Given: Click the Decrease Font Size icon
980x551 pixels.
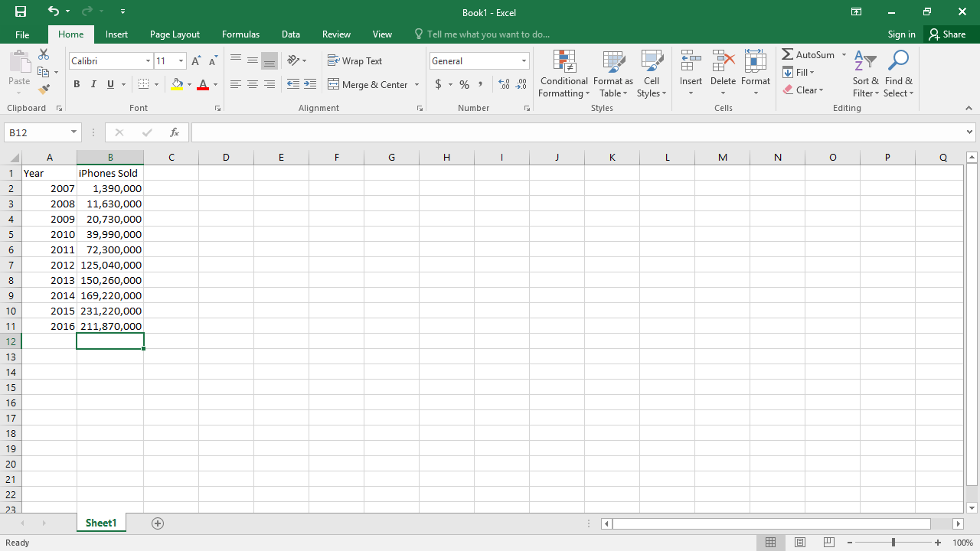Looking at the screenshot, I should click(212, 61).
